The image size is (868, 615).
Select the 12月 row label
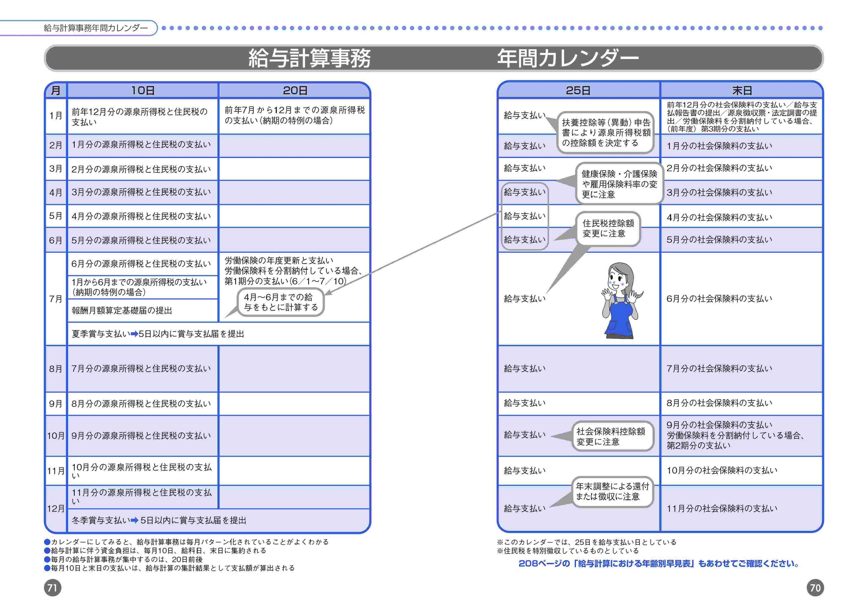(56, 509)
